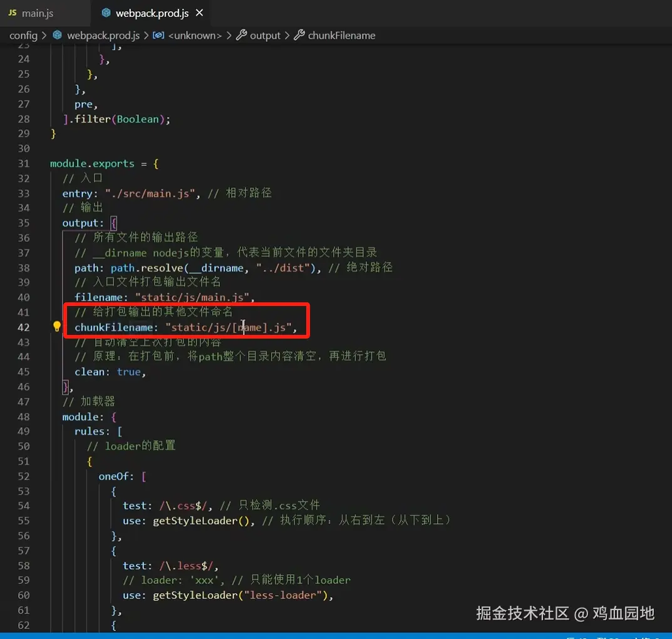672x639 pixels.
Task: Click the chunkFilename key on line 42
Action: 113,328
